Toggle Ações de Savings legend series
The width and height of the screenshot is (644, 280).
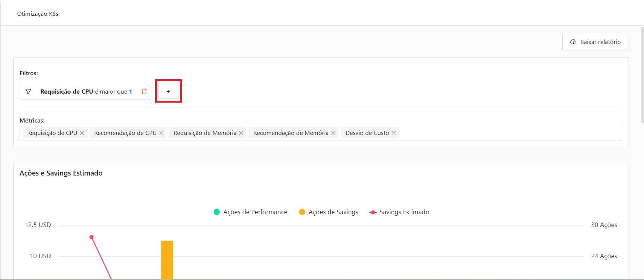coord(329,212)
